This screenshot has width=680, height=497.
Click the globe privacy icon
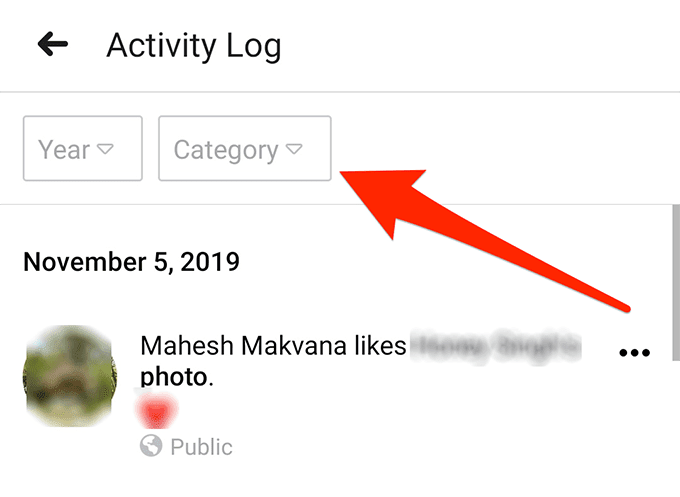pyautogui.click(x=150, y=447)
